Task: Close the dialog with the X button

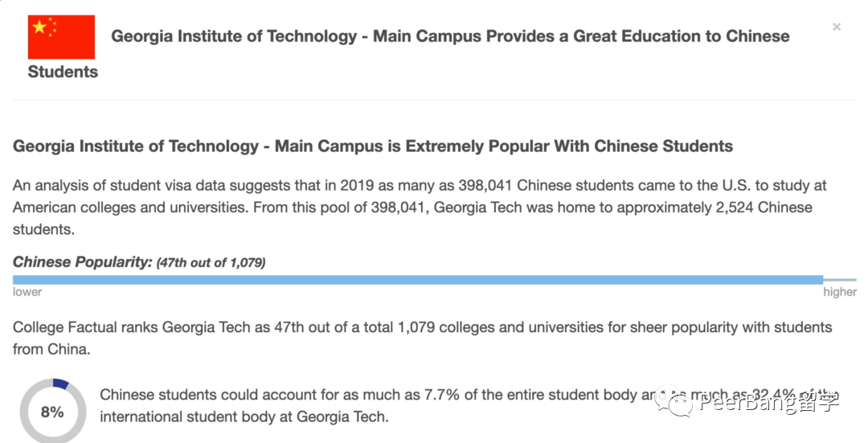Action: 837,27
